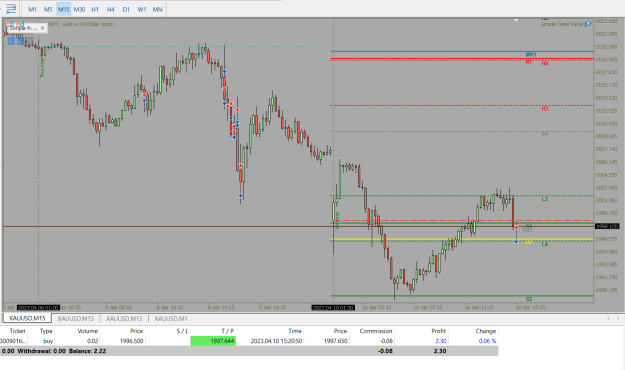Click the Simple Order Panel label
This screenshot has height=370, width=625.
coord(562,24)
